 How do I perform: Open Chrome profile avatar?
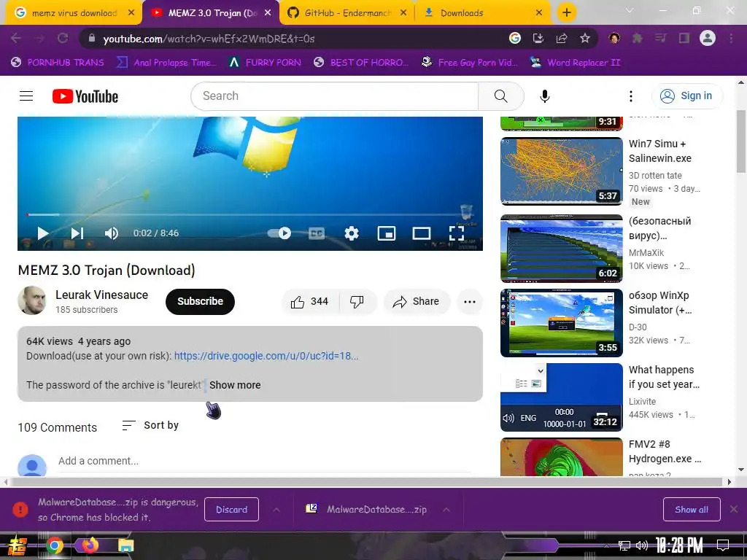pyautogui.click(x=708, y=38)
